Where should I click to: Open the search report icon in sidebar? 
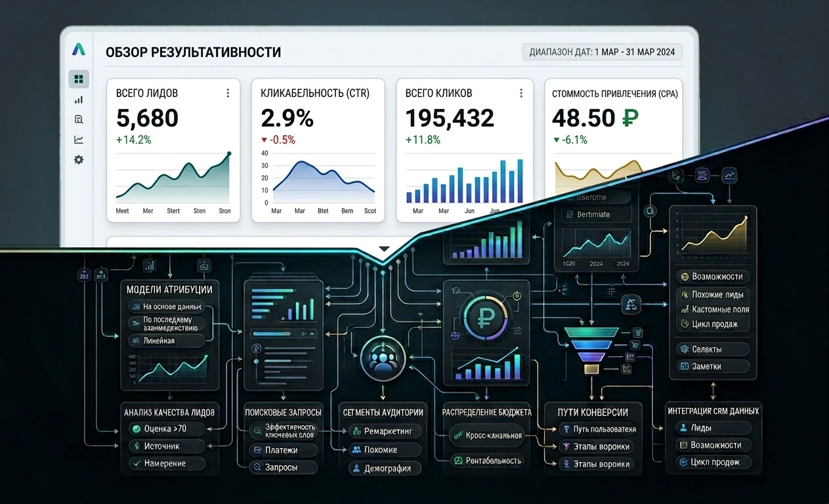[79, 119]
